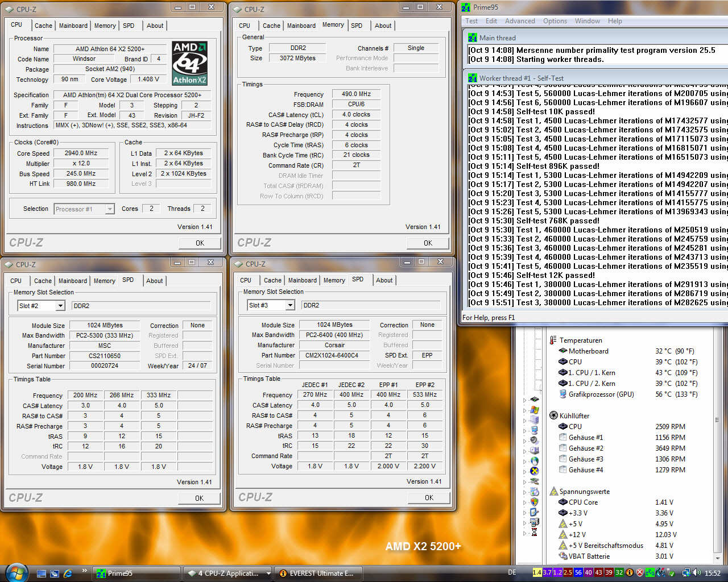Click the database icon in EVEREST tree

tap(534, 522)
